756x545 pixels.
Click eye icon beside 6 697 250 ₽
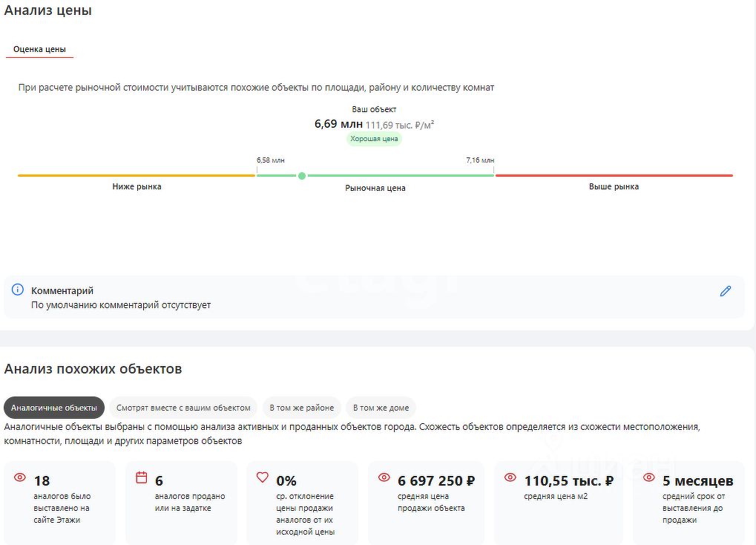point(384,477)
